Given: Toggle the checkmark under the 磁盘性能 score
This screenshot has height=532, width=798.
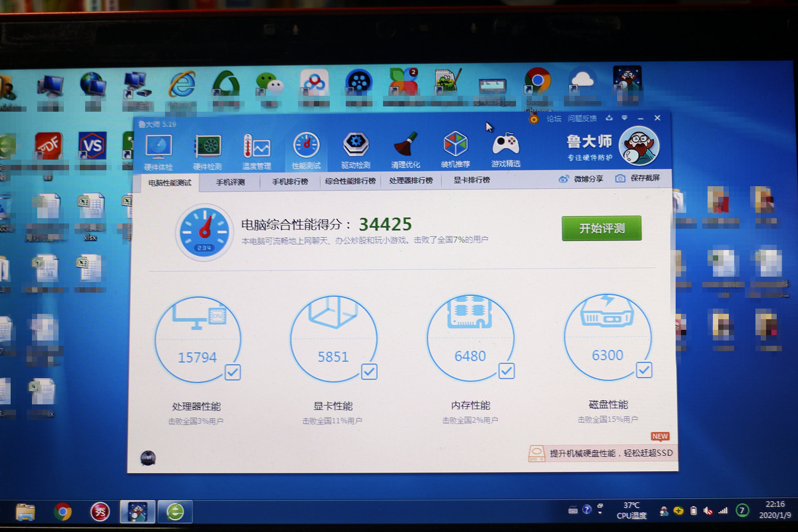Looking at the screenshot, I should coord(644,370).
